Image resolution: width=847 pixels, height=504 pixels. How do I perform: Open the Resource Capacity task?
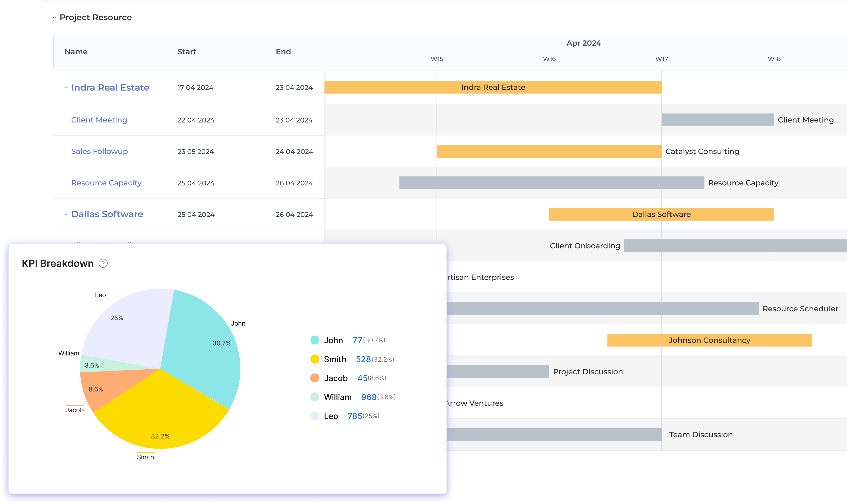(106, 183)
